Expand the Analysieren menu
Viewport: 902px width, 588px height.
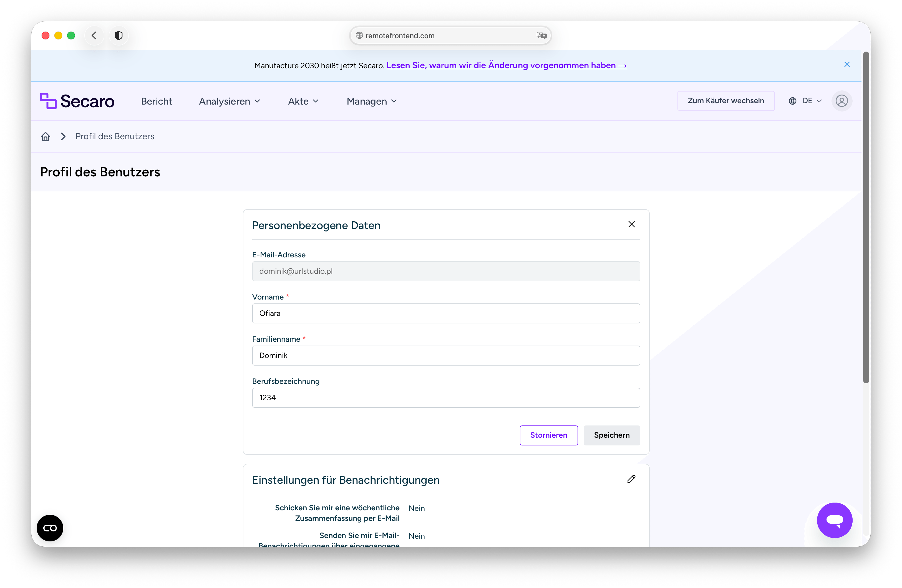coord(230,102)
